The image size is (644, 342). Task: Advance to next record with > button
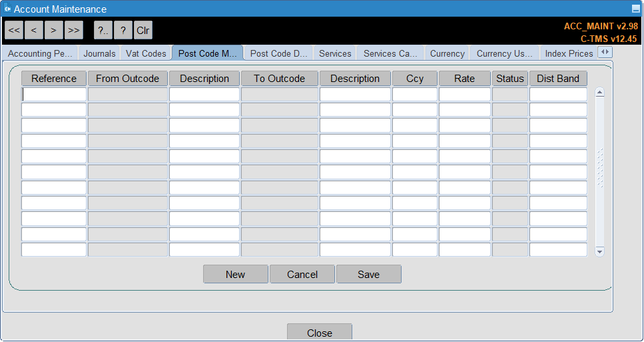[x=54, y=31]
